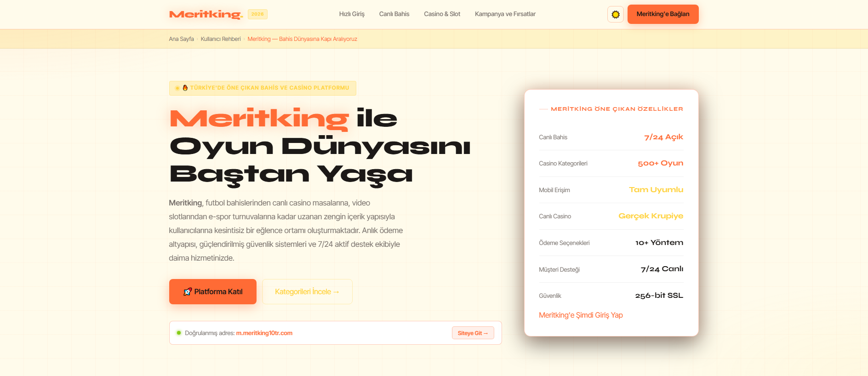
Task: Click the Casino Kategorileri row label
Action: (563, 164)
